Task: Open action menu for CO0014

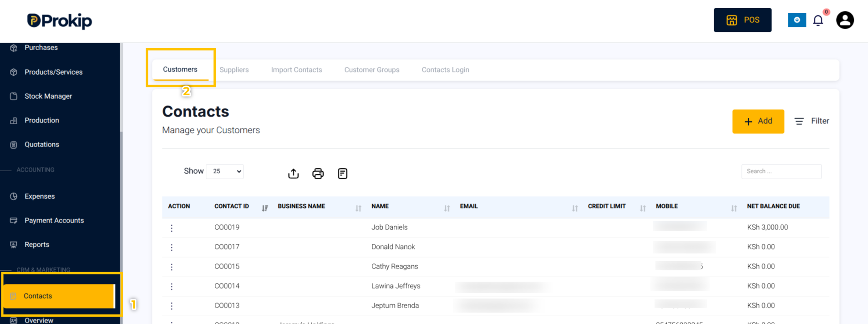Action: [172, 286]
